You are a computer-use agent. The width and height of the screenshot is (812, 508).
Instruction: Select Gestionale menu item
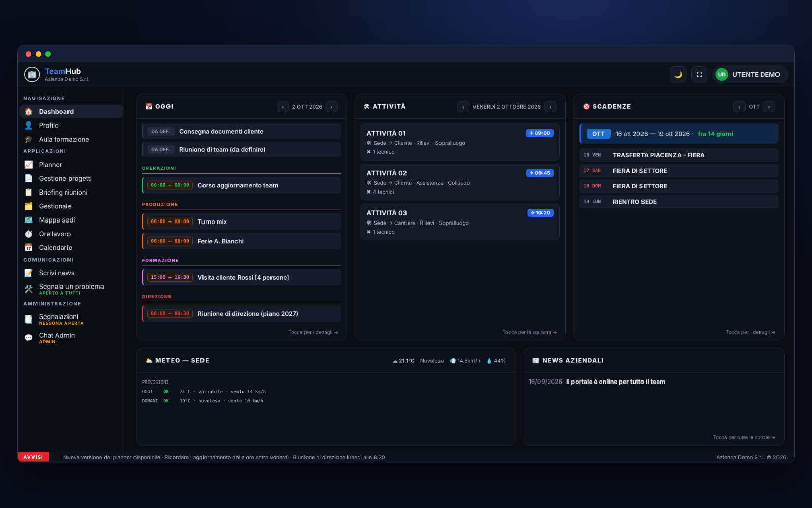[x=71, y=206]
